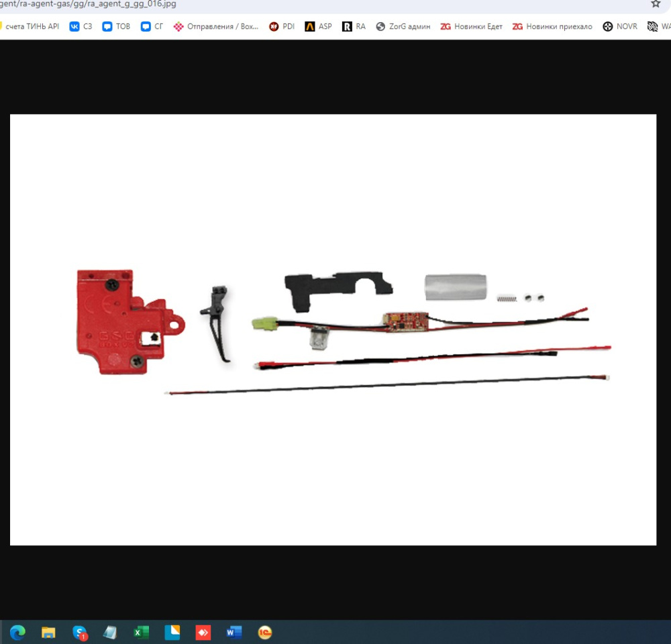Open the 'счета ТИНЬ API' bookmark

[30, 27]
